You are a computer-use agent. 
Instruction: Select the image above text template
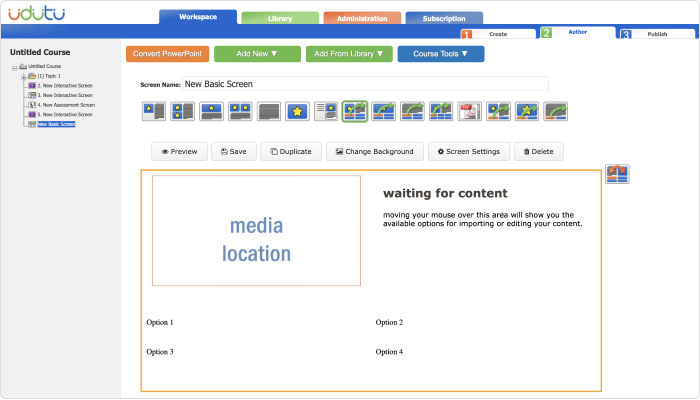point(211,111)
